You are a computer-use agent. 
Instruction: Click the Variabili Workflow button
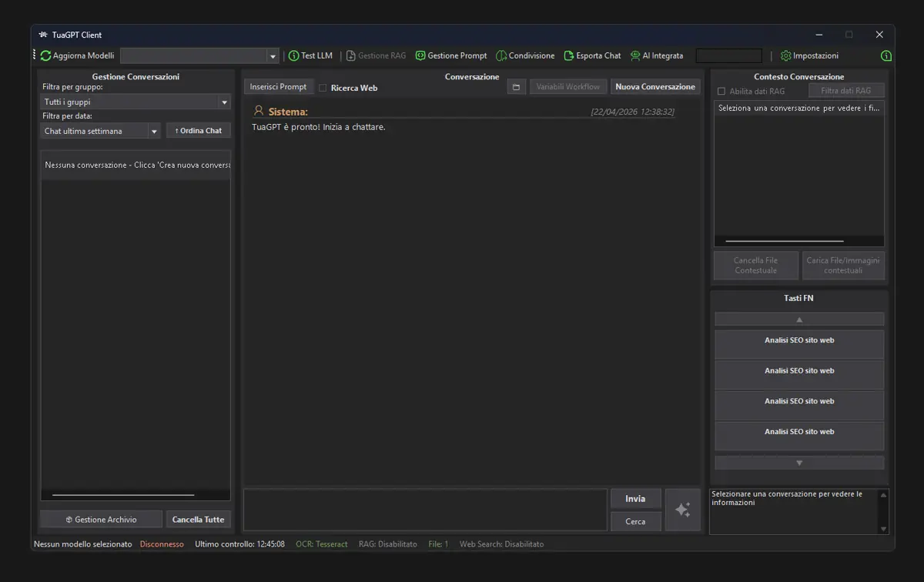pyautogui.click(x=568, y=87)
